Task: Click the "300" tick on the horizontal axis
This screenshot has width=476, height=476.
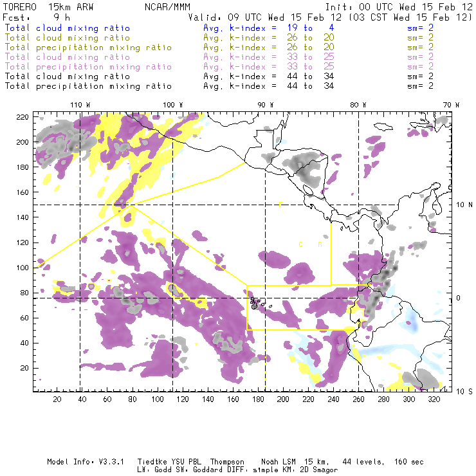Action: (x=408, y=399)
